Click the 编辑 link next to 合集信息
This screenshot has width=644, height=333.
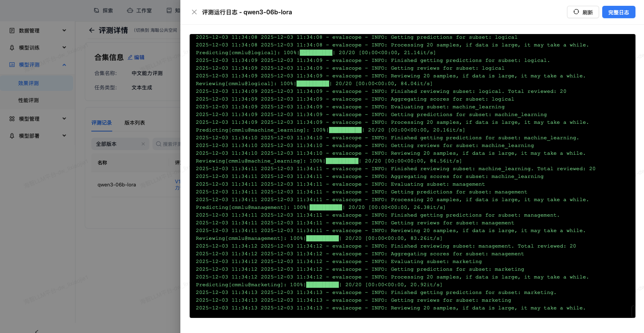(136, 57)
